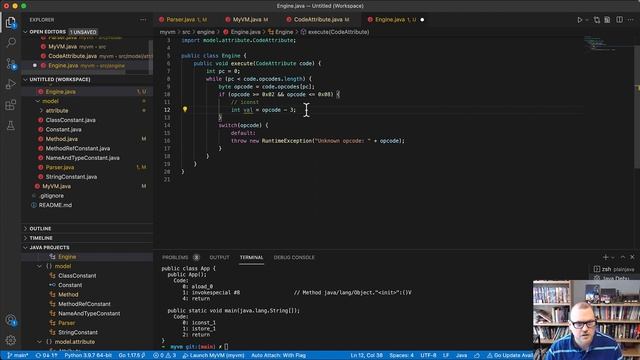Switch to the CodeAttribute.java editor tab
The width and height of the screenshot is (640, 360).
321,20
